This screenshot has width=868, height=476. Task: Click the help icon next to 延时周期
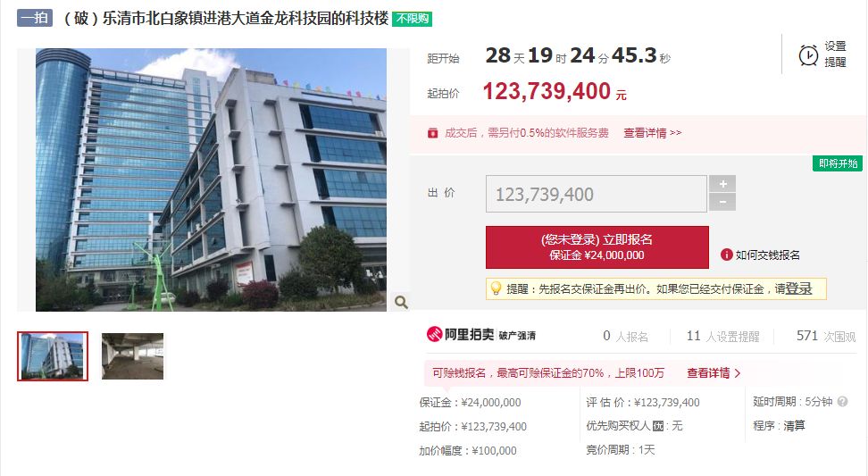842,402
